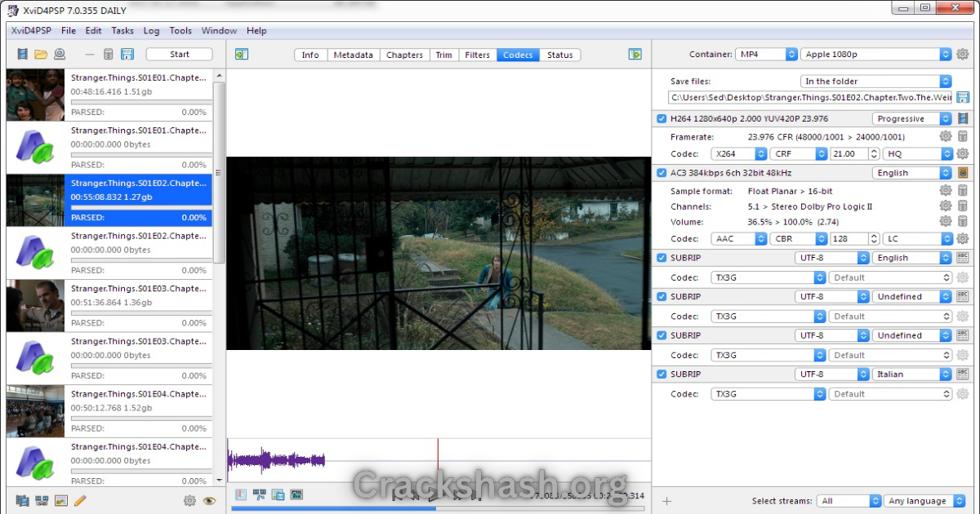
Task: Switch to the Chapters tab
Action: [x=404, y=55]
